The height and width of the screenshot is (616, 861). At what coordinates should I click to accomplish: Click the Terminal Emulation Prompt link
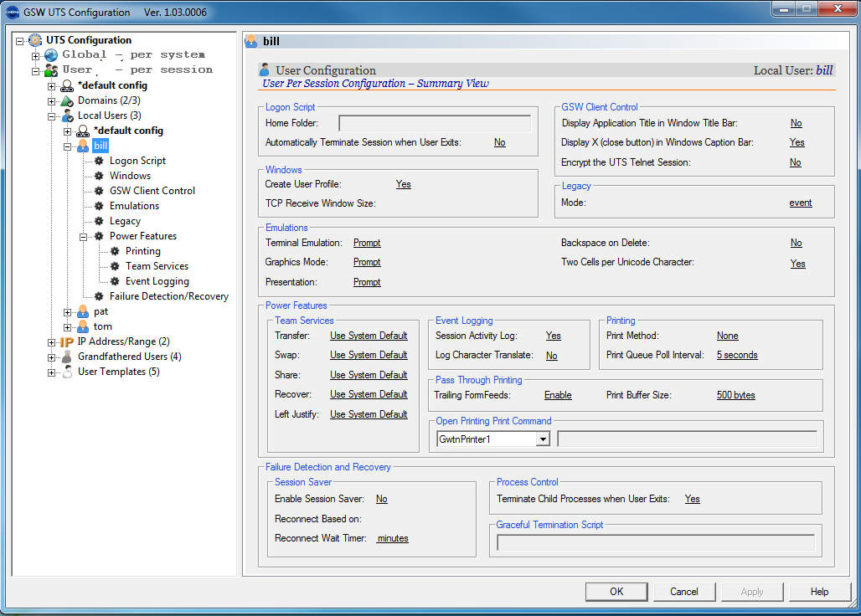[367, 243]
